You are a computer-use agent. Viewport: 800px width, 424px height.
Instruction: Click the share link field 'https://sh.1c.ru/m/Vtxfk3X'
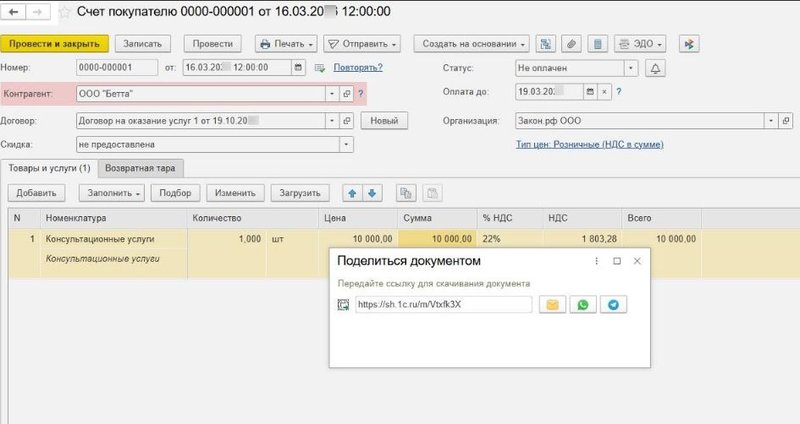[443, 305]
